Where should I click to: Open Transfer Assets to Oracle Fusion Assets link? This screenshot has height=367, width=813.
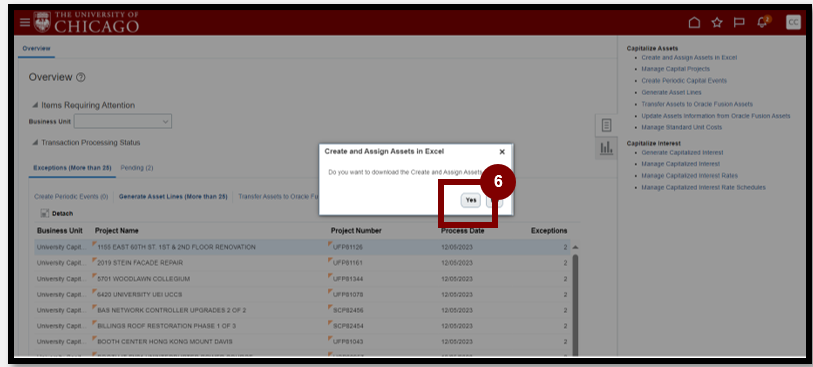[697, 104]
